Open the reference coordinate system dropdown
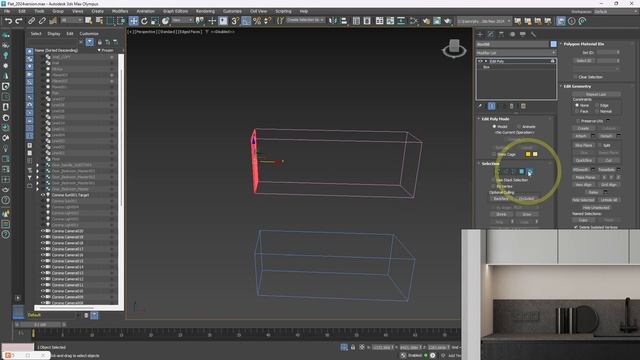The height and width of the screenshot is (360, 640). tap(182, 20)
